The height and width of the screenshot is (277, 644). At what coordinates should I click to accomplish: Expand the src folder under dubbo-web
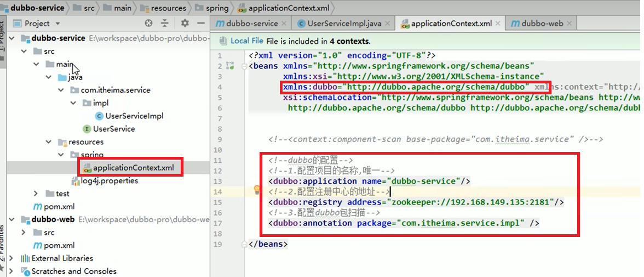[24, 233]
